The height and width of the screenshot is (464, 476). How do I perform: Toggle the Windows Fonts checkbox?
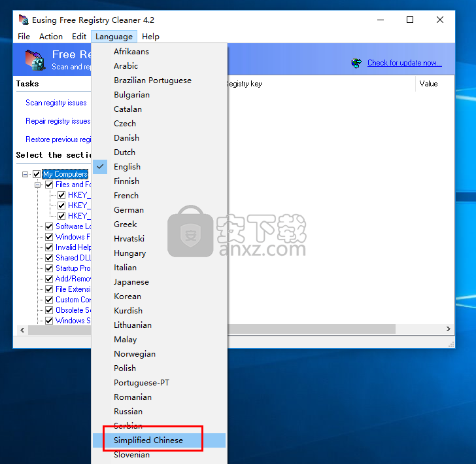(49, 237)
